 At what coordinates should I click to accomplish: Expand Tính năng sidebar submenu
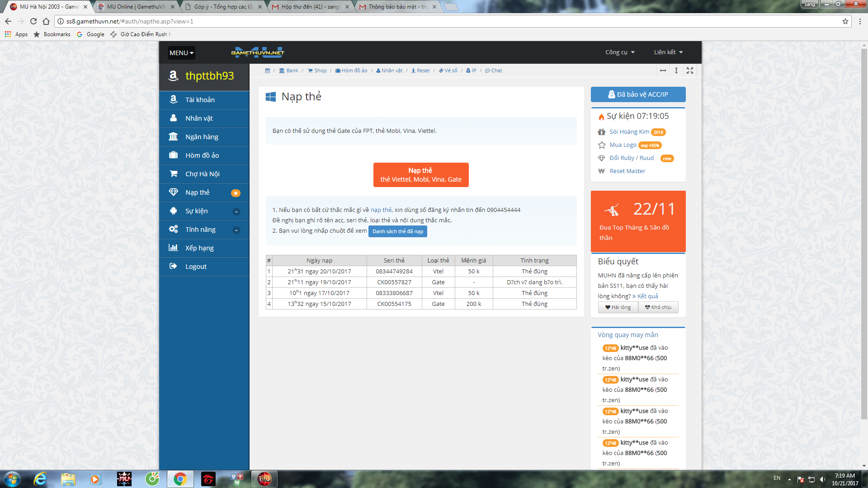tap(236, 230)
